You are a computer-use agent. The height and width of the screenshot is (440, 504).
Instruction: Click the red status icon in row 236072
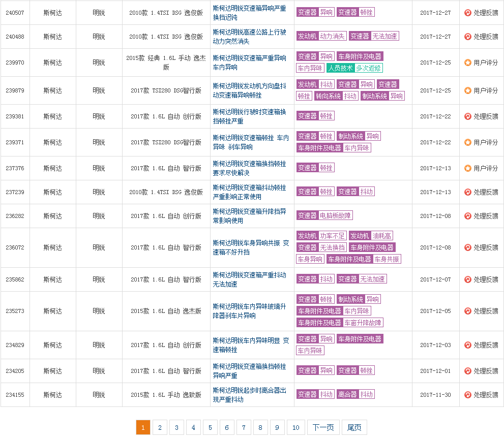pos(468,247)
